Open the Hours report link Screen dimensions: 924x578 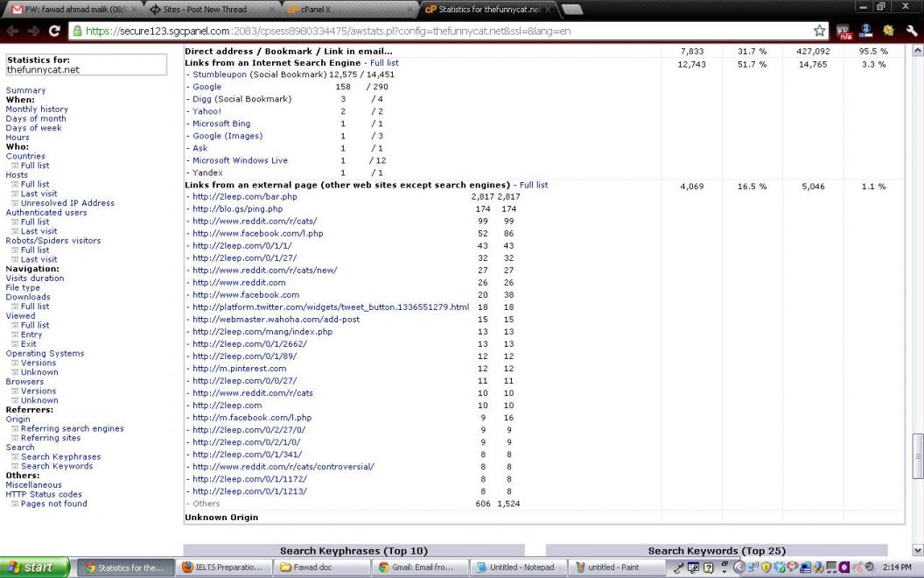click(17, 137)
